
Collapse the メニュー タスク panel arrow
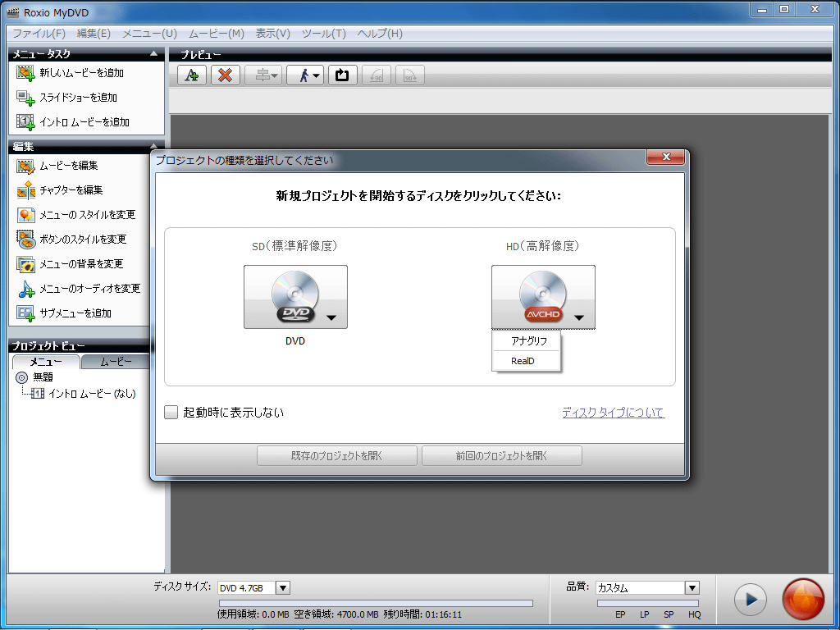pyautogui.click(x=153, y=53)
